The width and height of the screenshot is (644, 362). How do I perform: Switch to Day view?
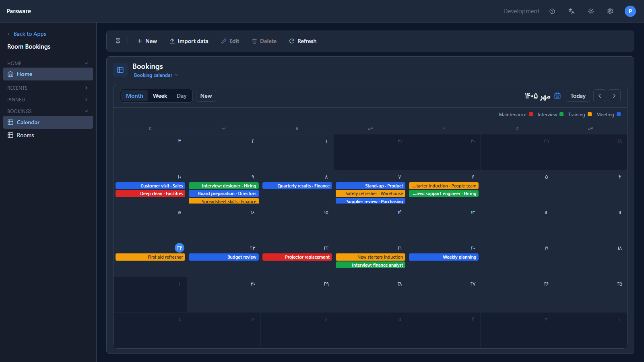point(182,96)
